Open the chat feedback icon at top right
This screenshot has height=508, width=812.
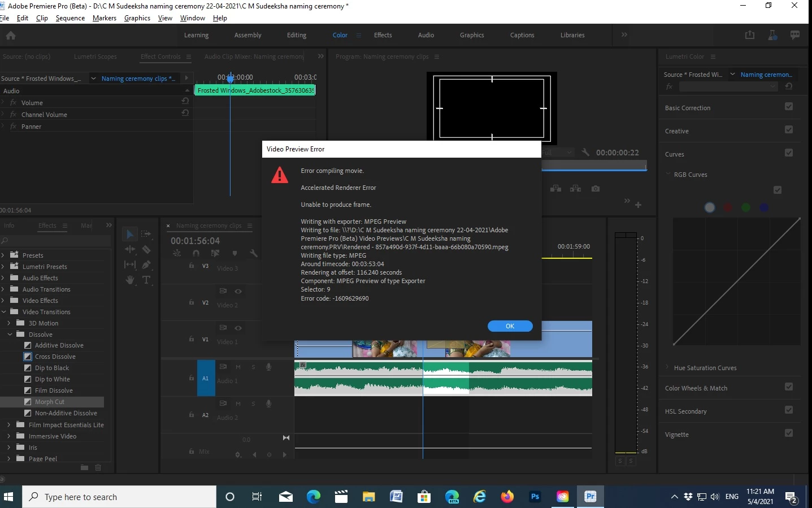795,35
